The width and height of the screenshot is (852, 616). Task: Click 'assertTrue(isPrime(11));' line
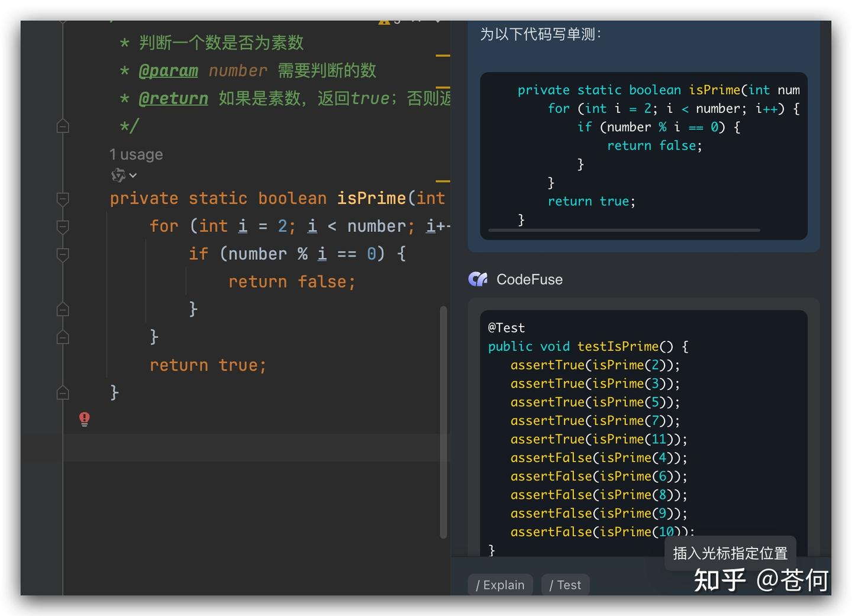599,439
